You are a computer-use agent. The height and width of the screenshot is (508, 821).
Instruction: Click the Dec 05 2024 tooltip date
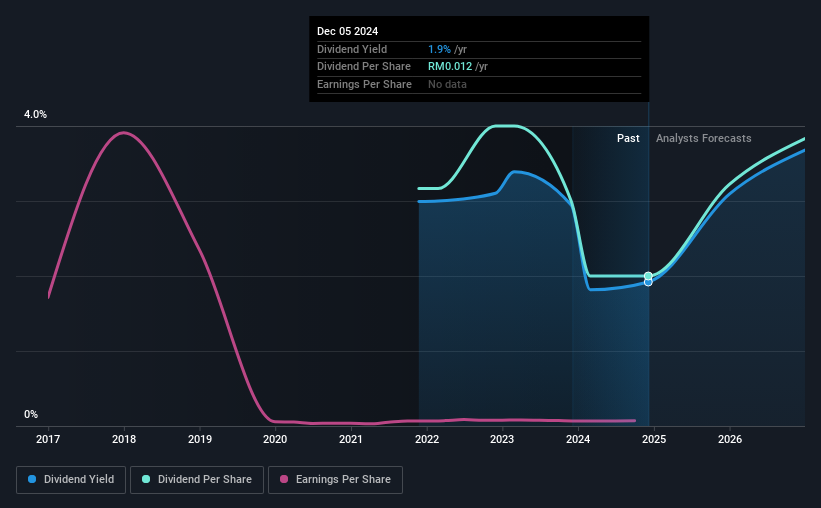[x=347, y=31]
